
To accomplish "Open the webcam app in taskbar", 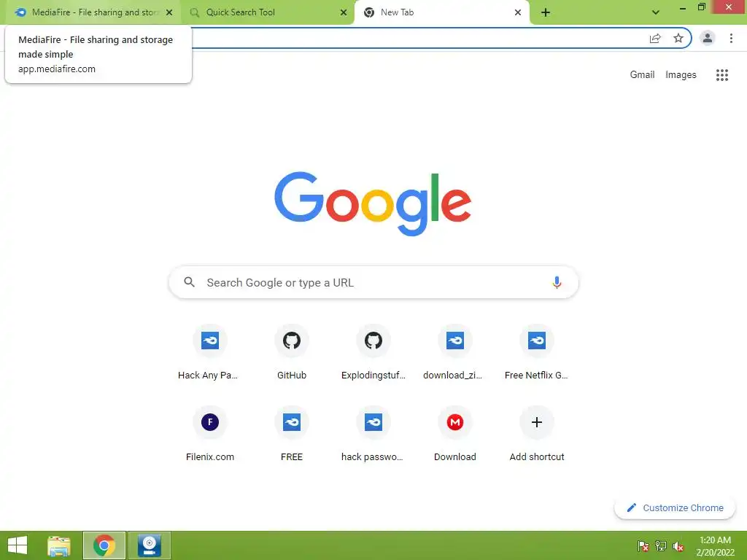I will pos(149,545).
